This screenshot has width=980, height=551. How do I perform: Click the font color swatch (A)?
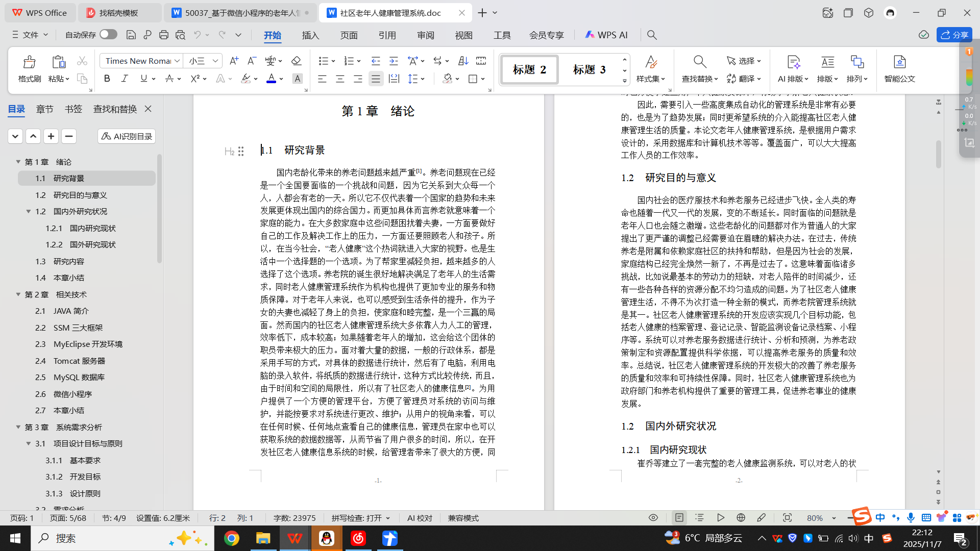[x=271, y=79]
